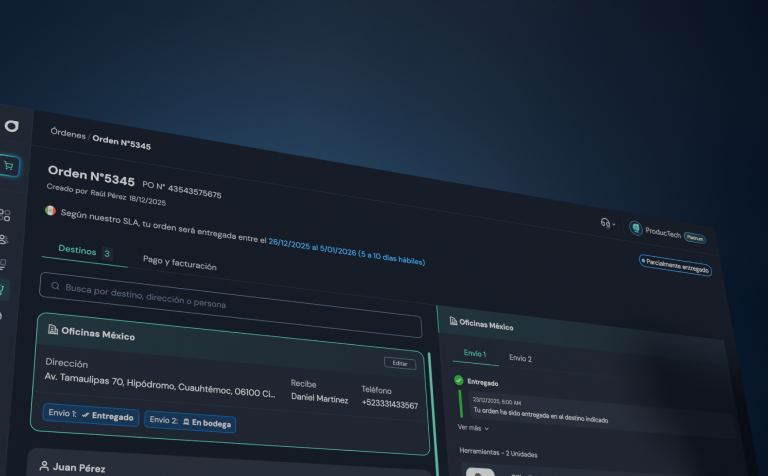Open the users sidebar icon
The image size is (768, 476).
tap(3, 239)
